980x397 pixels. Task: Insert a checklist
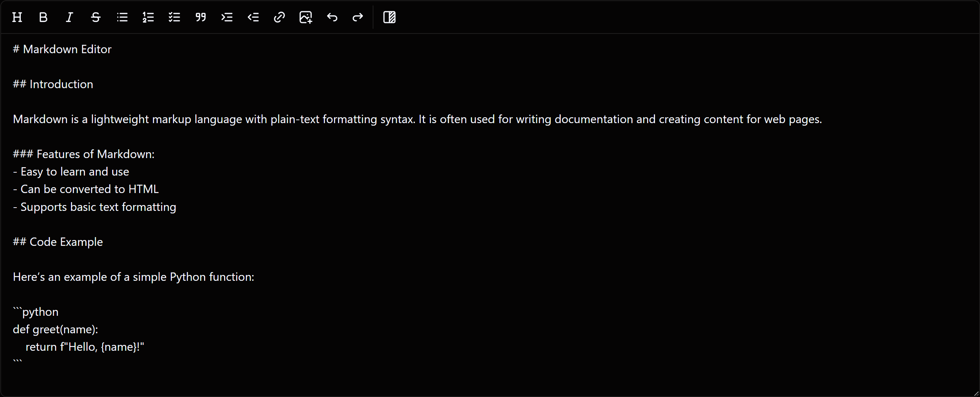pyautogui.click(x=174, y=17)
